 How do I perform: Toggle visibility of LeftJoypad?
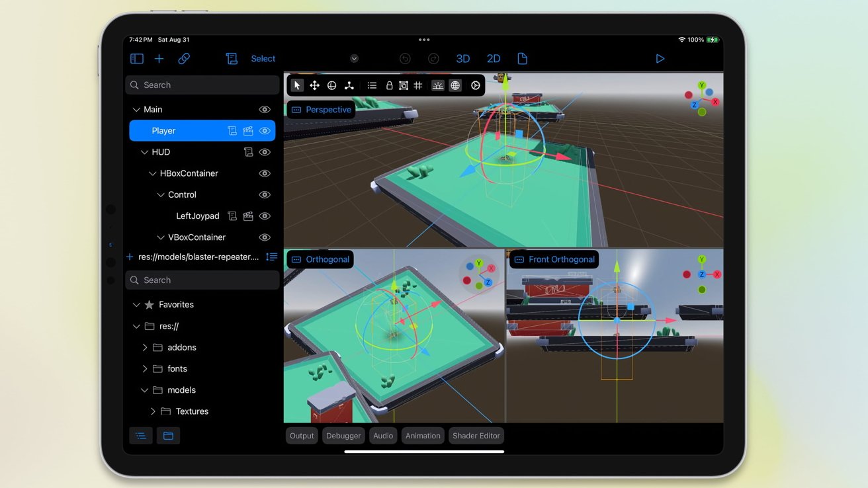point(265,216)
